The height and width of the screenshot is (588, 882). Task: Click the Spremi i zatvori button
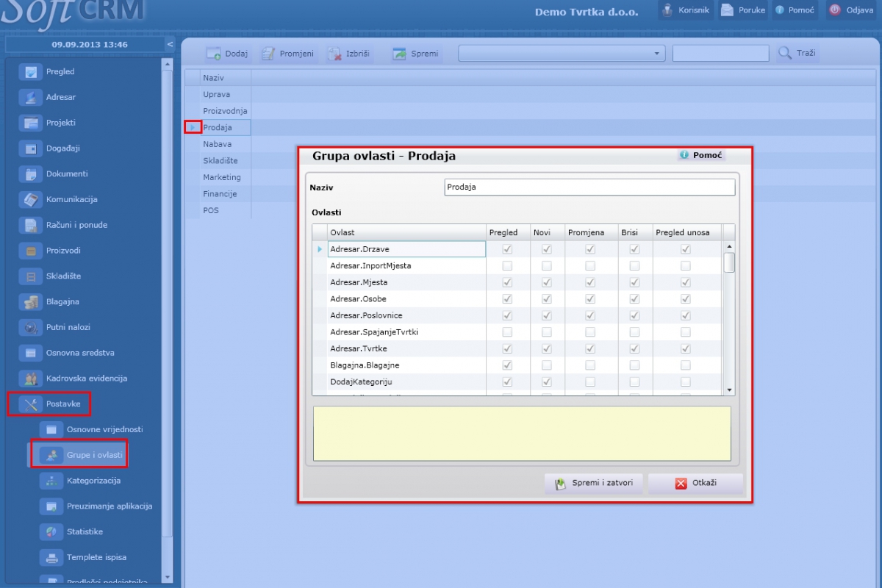(594, 484)
